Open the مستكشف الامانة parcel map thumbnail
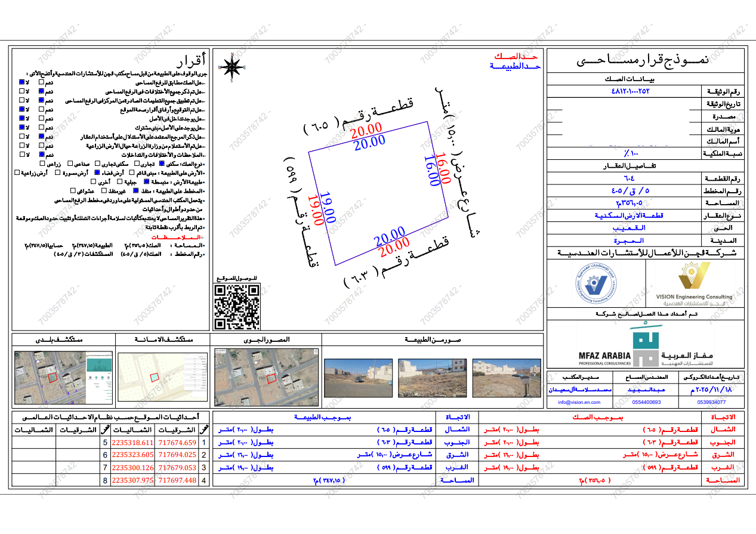 [x=162, y=378]
